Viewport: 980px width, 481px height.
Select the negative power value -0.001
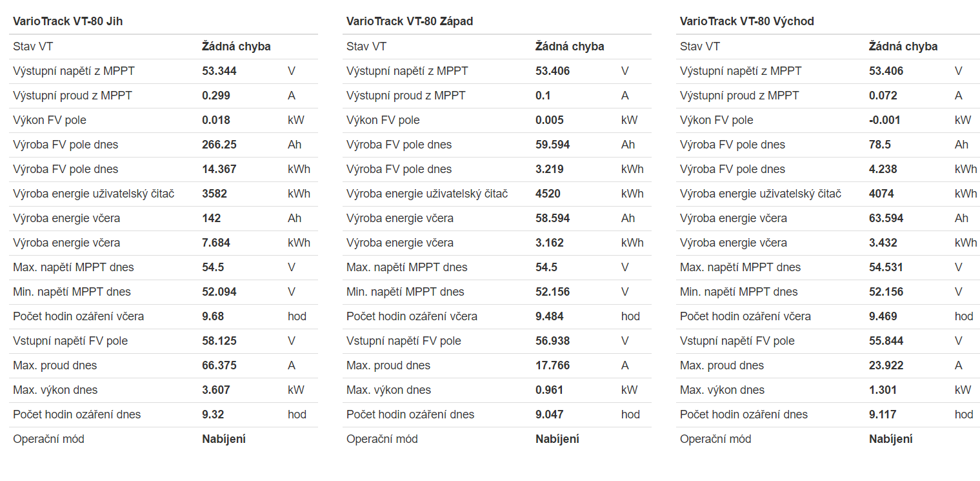tap(885, 120)
